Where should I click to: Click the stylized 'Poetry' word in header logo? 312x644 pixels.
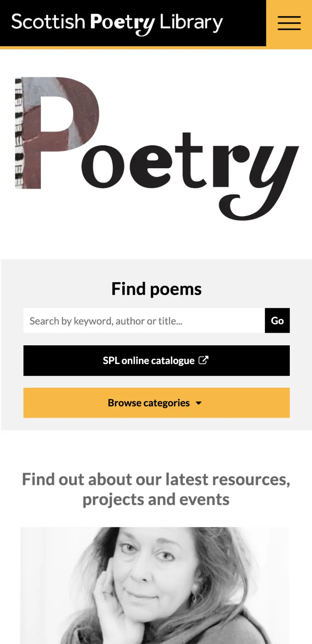tap(122, 23)
